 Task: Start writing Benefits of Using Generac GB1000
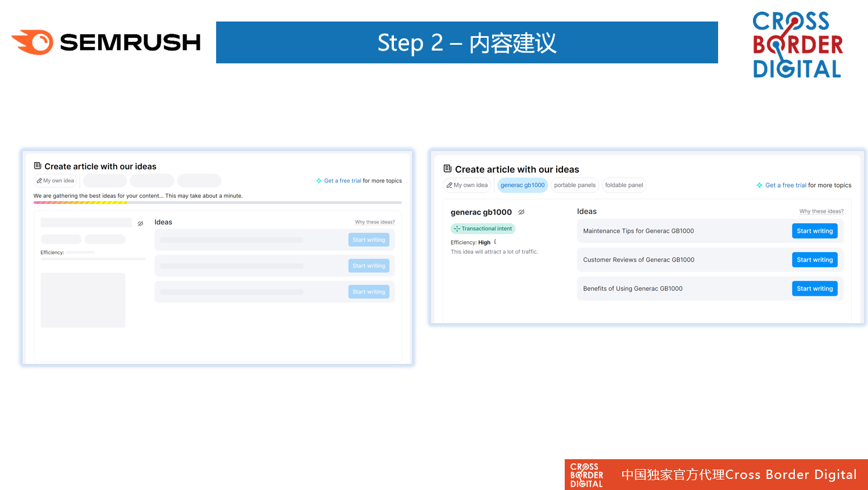point(815,289)
